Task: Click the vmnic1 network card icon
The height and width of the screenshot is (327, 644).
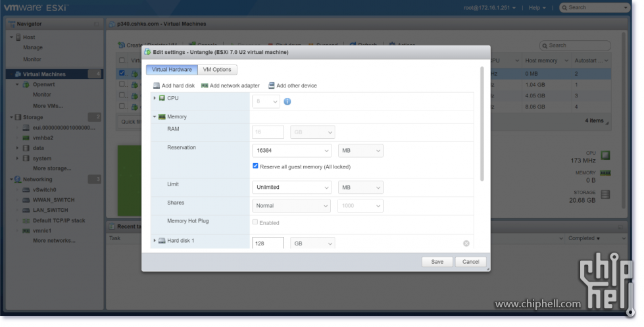Action: [x=26, y=231]
